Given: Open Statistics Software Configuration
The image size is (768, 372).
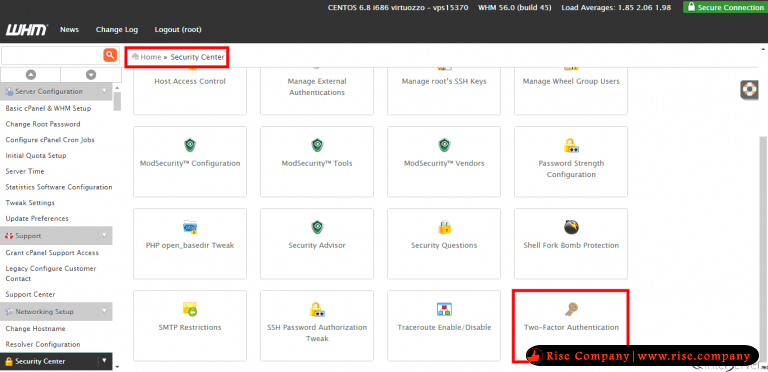Looking at the screenshot, I should coord(59,187).
